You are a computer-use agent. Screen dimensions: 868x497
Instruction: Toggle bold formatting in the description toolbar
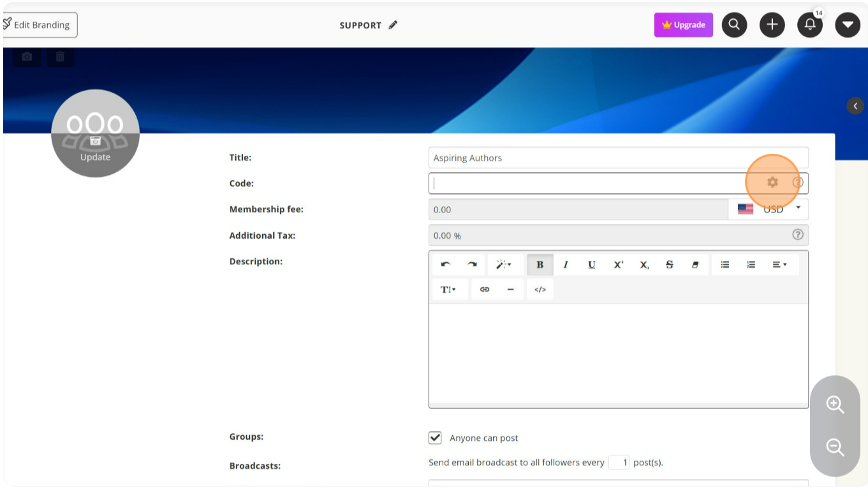(540, 265)
